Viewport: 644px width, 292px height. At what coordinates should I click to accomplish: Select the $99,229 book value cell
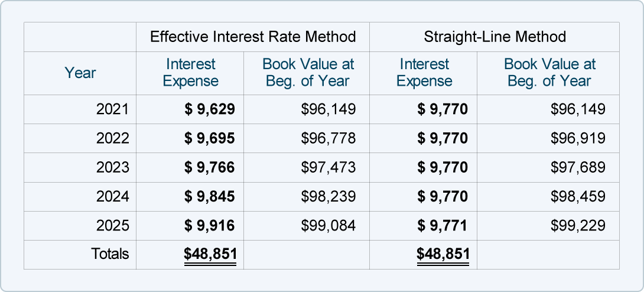577,225
